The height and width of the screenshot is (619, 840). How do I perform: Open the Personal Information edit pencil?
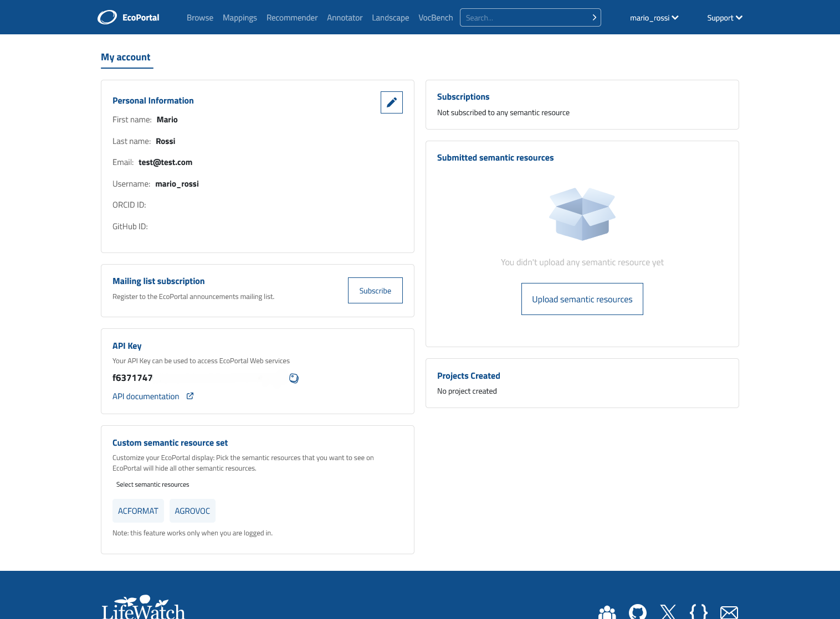point(392,102)
